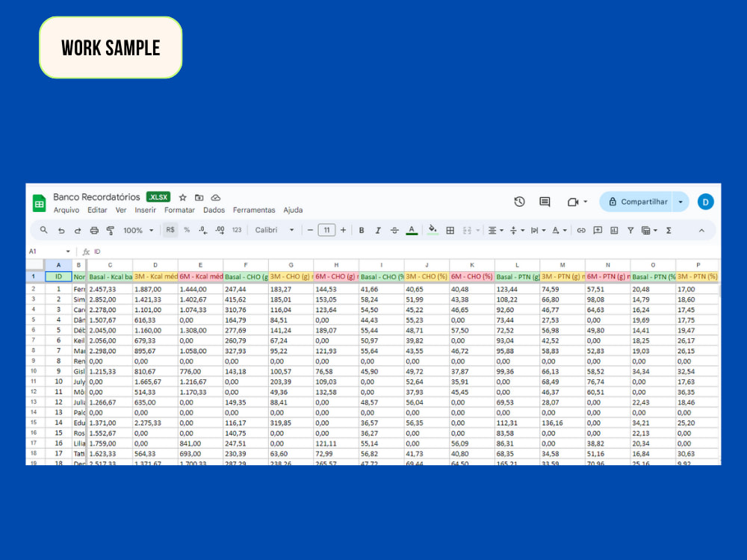Click the move to folder icon
The height and width of the screenshot is (560, 747).
199,197
